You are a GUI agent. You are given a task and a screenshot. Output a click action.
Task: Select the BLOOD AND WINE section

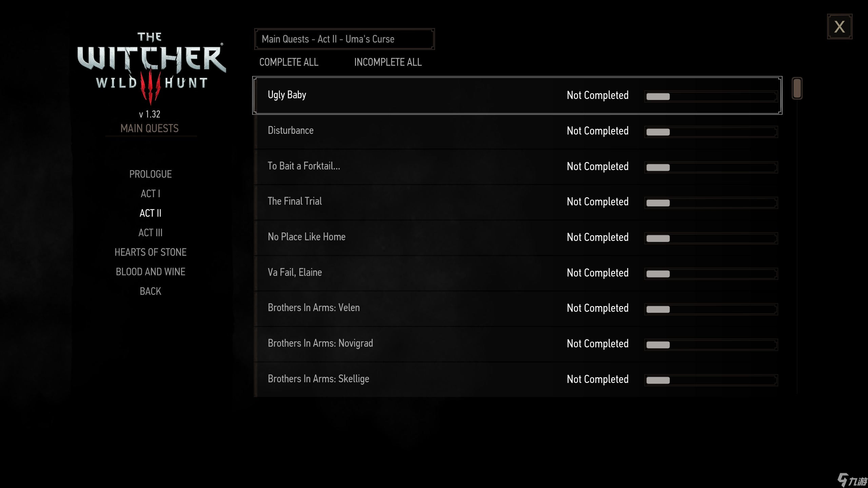click(150, 271)
